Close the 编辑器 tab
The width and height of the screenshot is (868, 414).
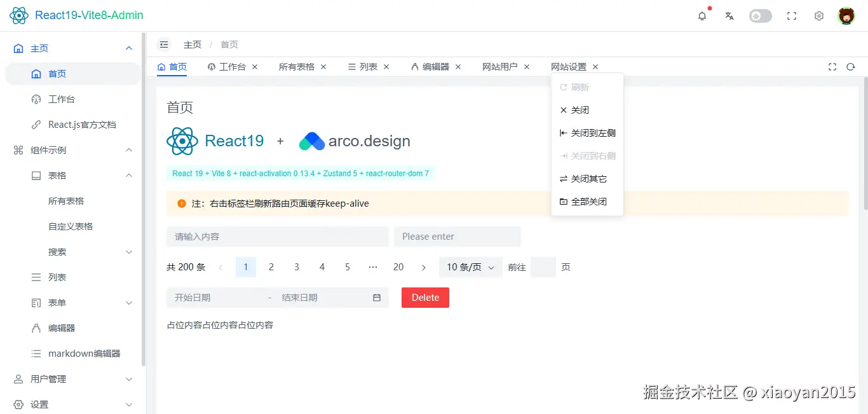click(458, 67)
